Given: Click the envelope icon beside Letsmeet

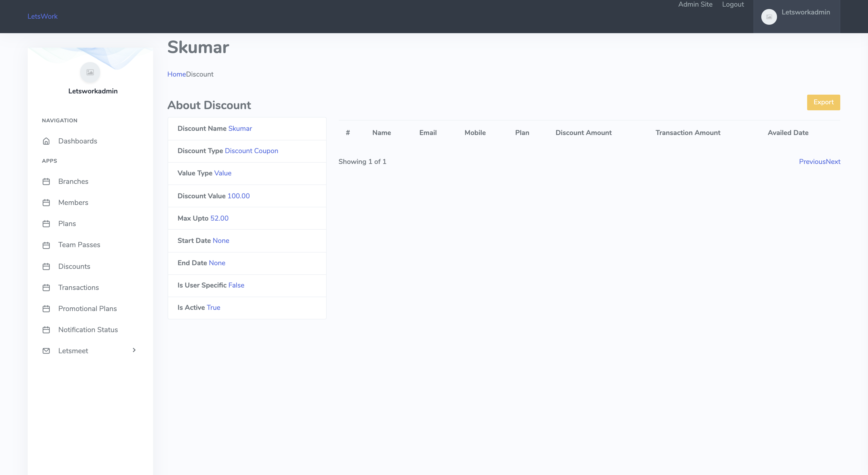Looking at the screenshot, I should point(46,351).
